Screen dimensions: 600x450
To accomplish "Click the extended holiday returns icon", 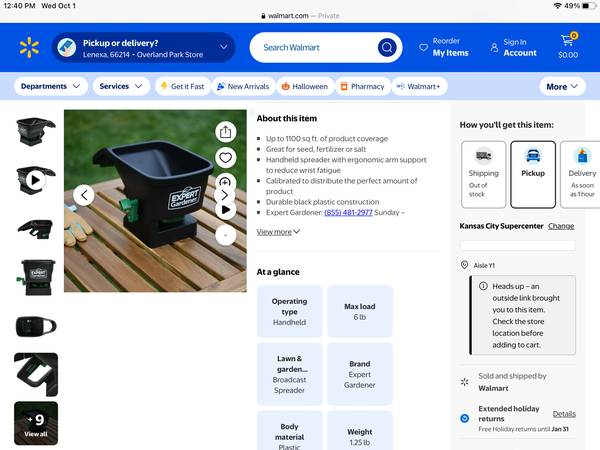I will point(464,418).
